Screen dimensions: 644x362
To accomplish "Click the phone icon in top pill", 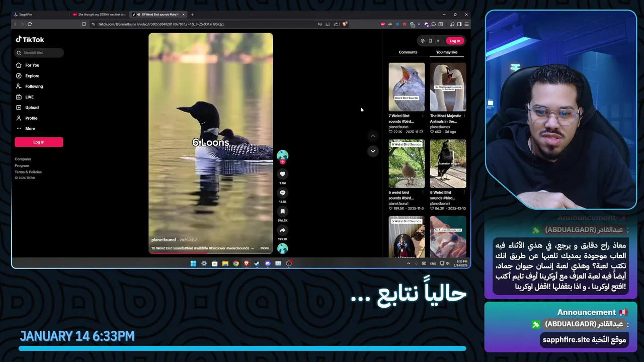I will coord(430,41).
